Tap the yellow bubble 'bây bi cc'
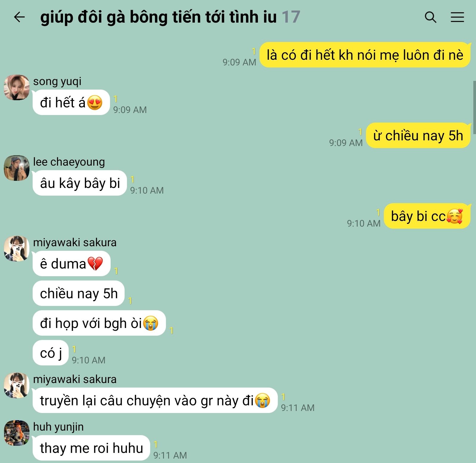Screen dimensions: 476x463 pos(427,216)
